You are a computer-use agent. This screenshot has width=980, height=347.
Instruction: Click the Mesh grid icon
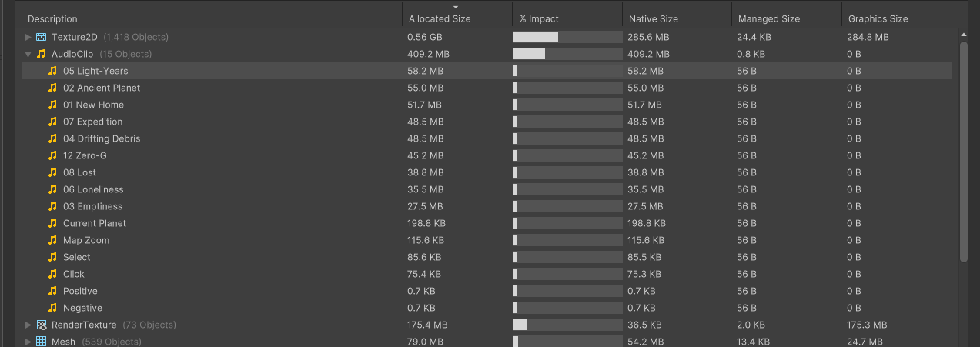[x=41, y=342]
